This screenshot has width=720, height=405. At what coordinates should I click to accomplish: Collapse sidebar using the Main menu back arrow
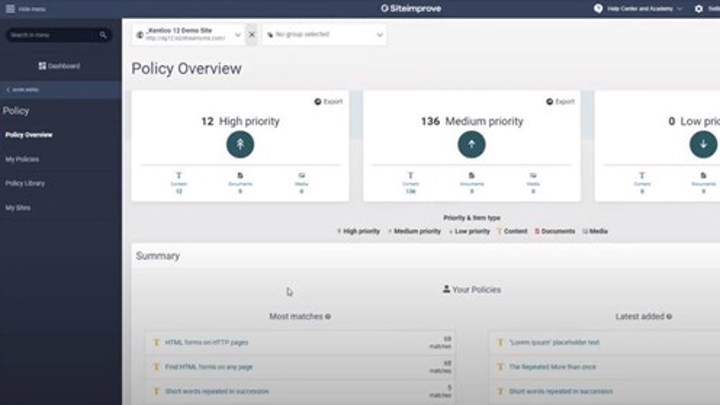point(9,90)
